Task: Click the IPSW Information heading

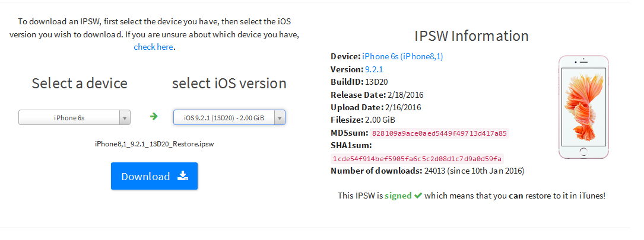Action: (471, 36)
